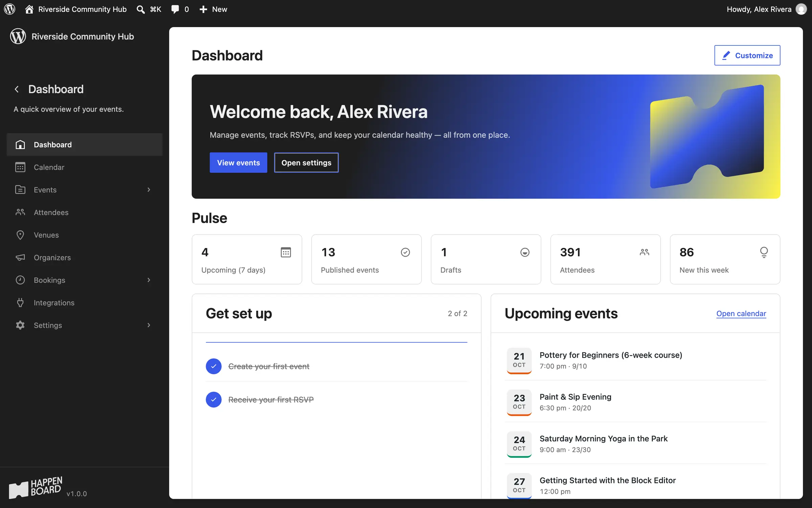Image resolution: width=812 pixels, height=508 pixels.
Task: Open Saturday Morning Yoga in the Park
Action: (603, 439)
